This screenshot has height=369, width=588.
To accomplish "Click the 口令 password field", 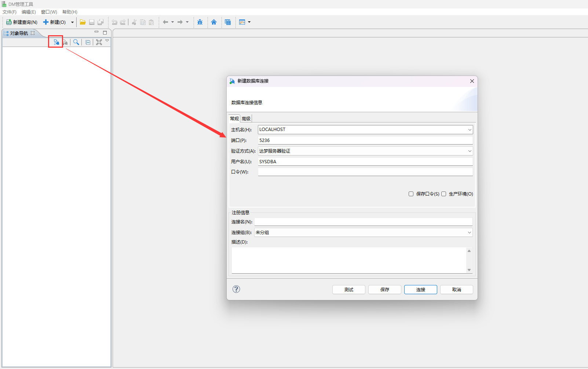I will point(365,172).
